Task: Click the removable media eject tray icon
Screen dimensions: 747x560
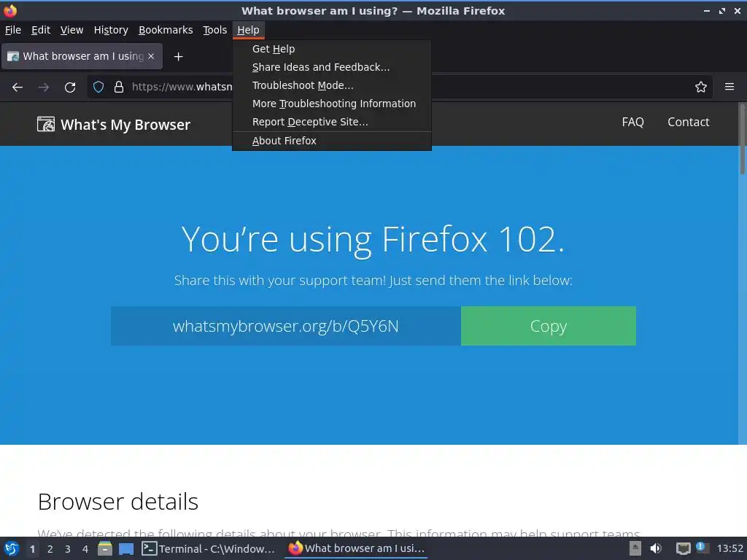Action: pyautogui.click(x=635, y=548)
